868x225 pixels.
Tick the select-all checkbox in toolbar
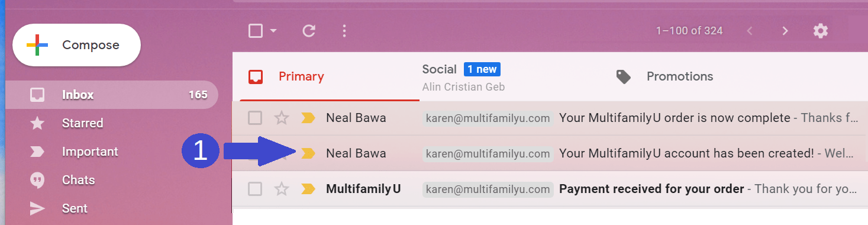click(x=256, y=31)
